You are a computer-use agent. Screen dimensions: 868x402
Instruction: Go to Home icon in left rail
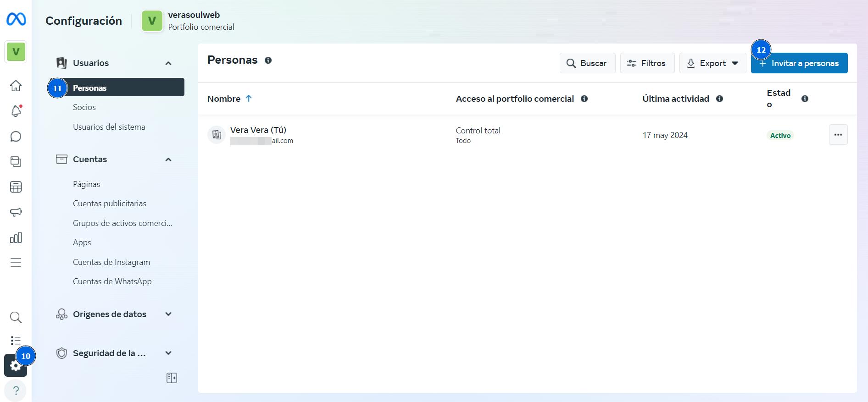coord(16,86)
